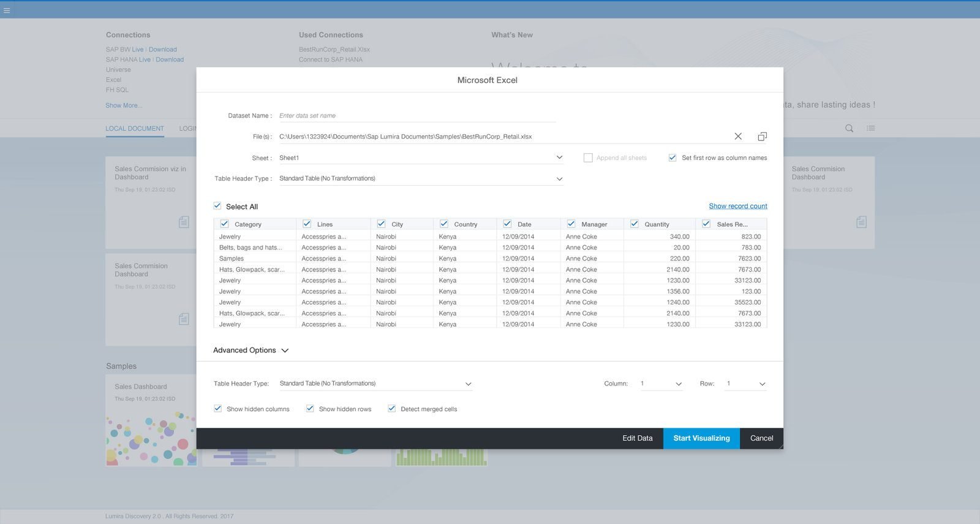
Task: Toggle Select All checkbox
Action: click(x=217, y=206)
